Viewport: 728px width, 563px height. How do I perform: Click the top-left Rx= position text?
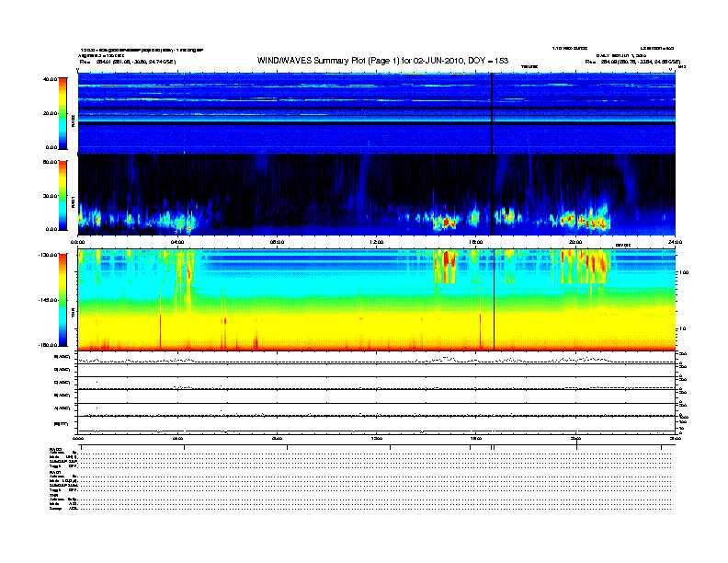(x=128, y=62)
